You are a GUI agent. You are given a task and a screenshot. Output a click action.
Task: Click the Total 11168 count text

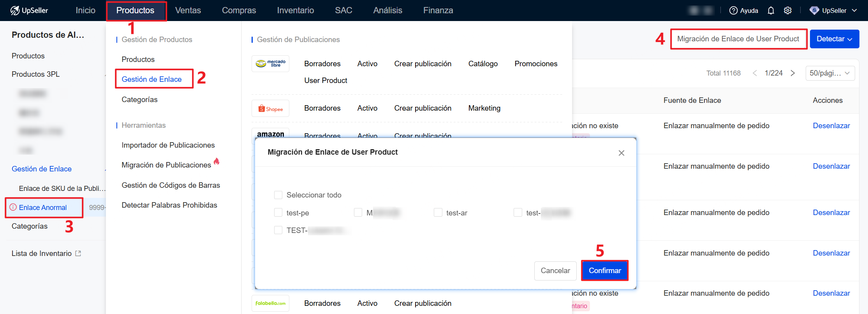[724, 73]
